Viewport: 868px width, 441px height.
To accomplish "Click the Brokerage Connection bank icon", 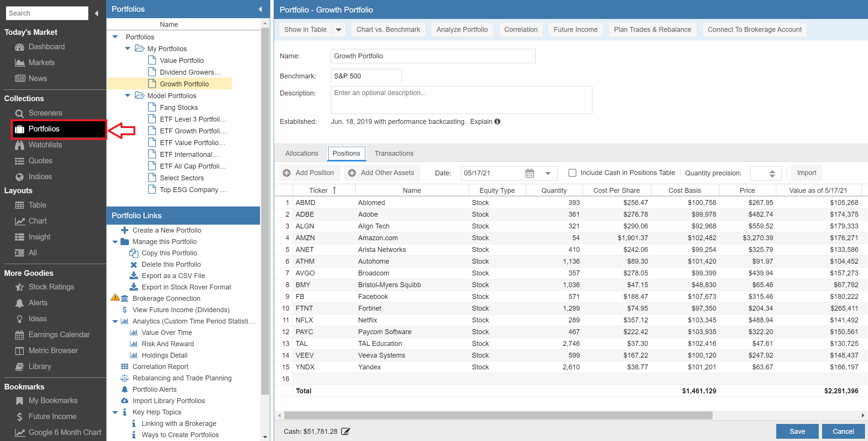I will (125, 299).
